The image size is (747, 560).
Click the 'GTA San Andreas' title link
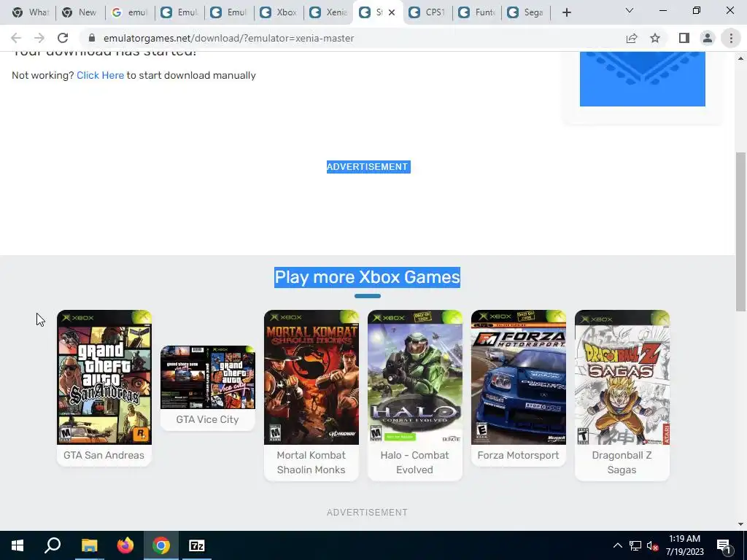(x=104, y=455)
